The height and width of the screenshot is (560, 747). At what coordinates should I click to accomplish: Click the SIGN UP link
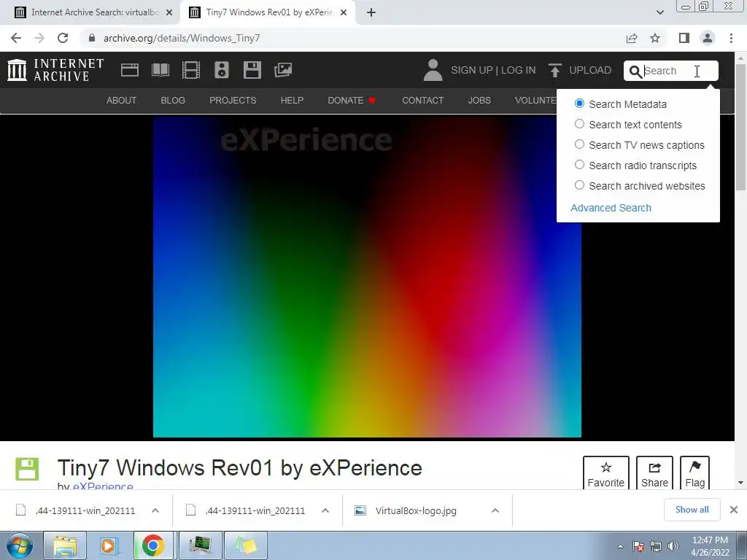tap(472, 71)
